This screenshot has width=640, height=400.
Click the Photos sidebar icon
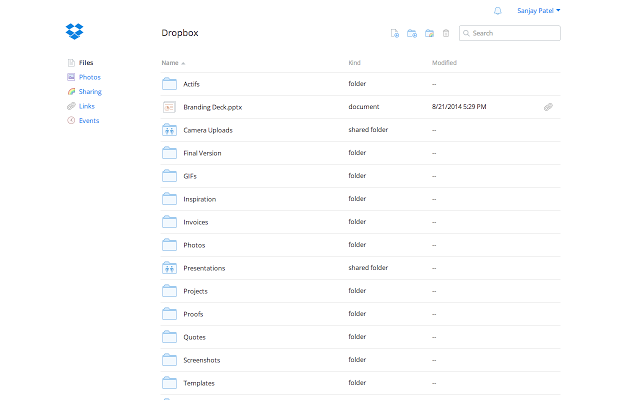[x=71, y=77]
